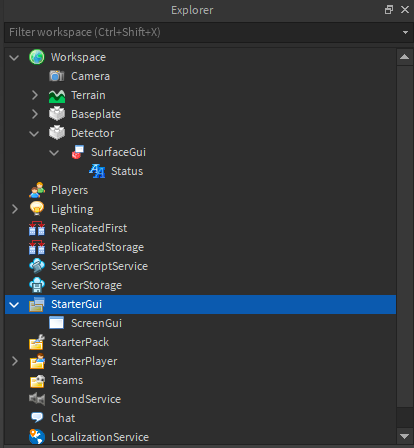The width and height of the screenshot is (414, 448).
Task: Select the Workspace globe icon
Action: [37, 57]
